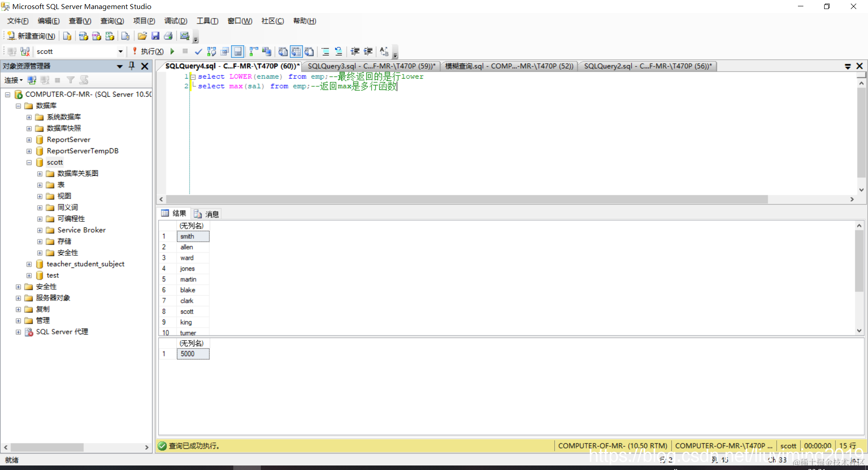Viewport: 868px width, 470px height.
Task: Switch to the SQLQuery2.sql tab
Action: pos(647,66)
